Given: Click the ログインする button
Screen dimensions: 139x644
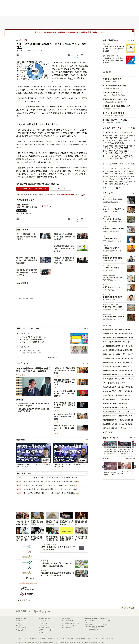Looking at the screenshot, I should (x=61, y=188).
